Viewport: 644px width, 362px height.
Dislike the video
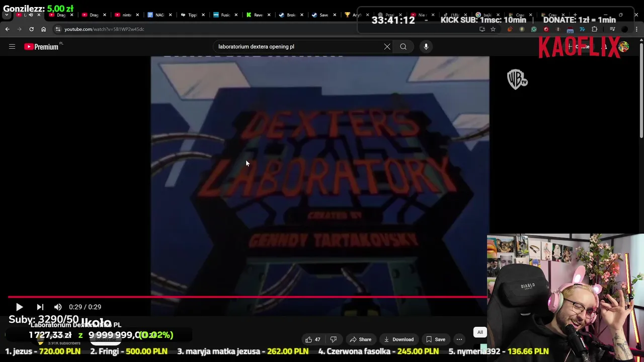point(333,339)
